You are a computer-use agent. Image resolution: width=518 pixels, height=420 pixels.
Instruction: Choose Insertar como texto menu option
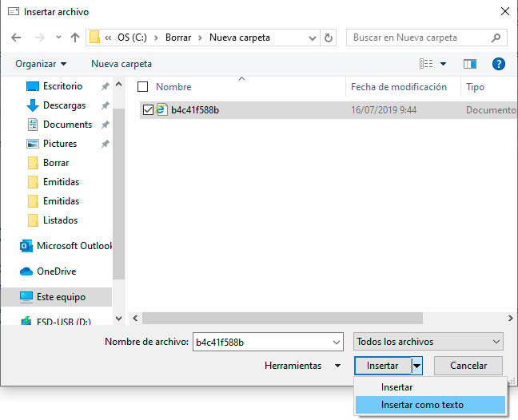422,405
